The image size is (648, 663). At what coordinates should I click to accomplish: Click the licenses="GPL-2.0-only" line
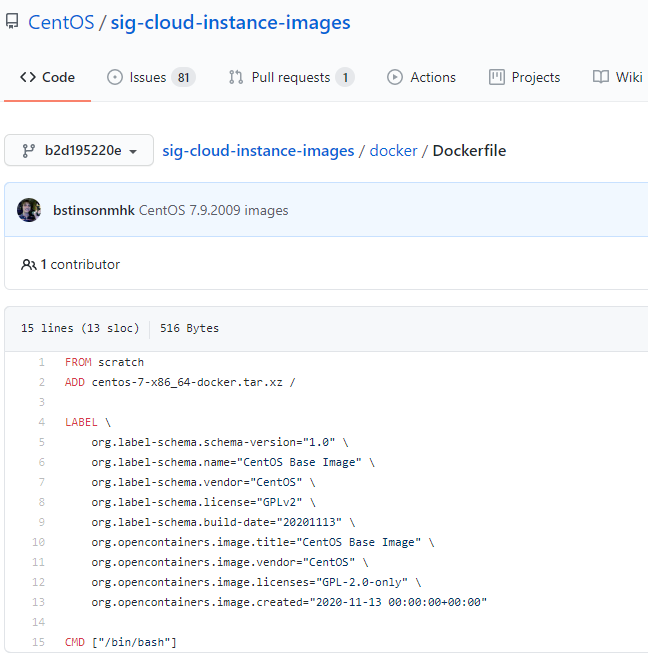pyautogui.click(x=256, y=582)
